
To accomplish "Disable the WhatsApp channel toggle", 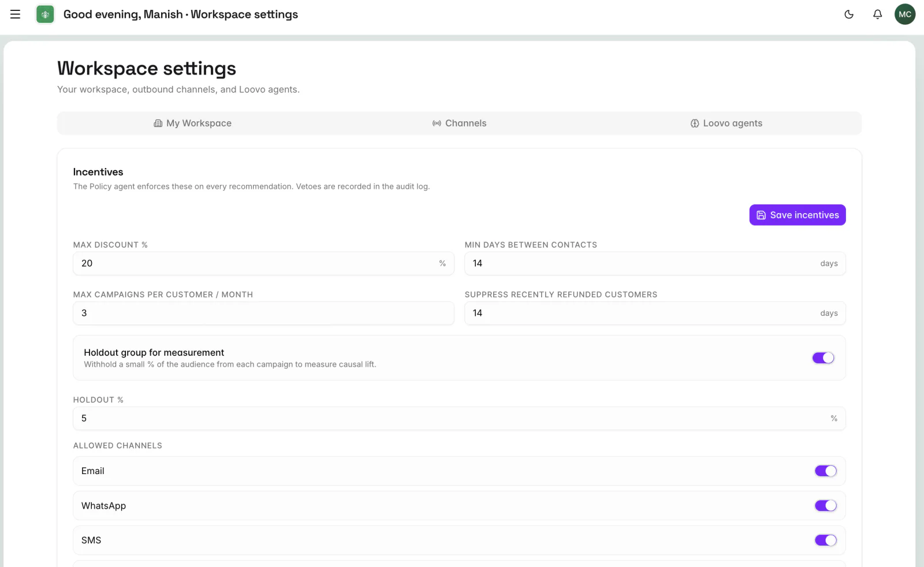I will [x=825, y=506].
